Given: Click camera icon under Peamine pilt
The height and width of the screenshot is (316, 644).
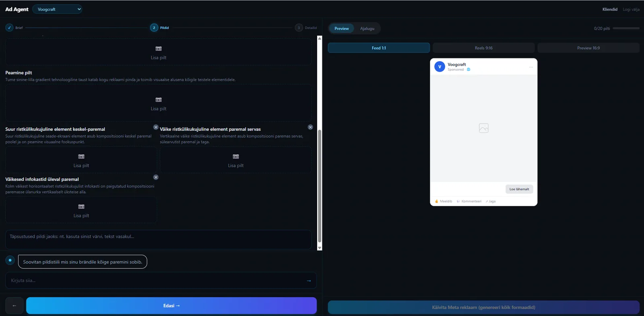Looking at the screenshot, I should [159, 100].
